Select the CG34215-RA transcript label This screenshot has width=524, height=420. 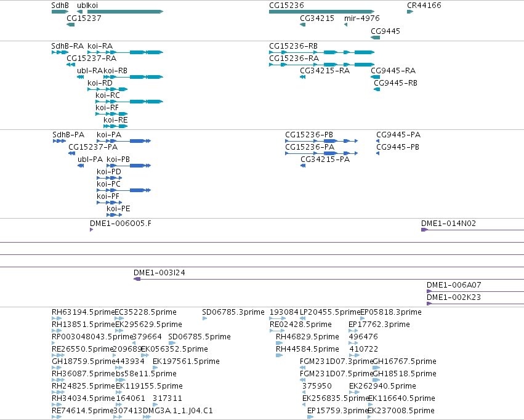325,71
